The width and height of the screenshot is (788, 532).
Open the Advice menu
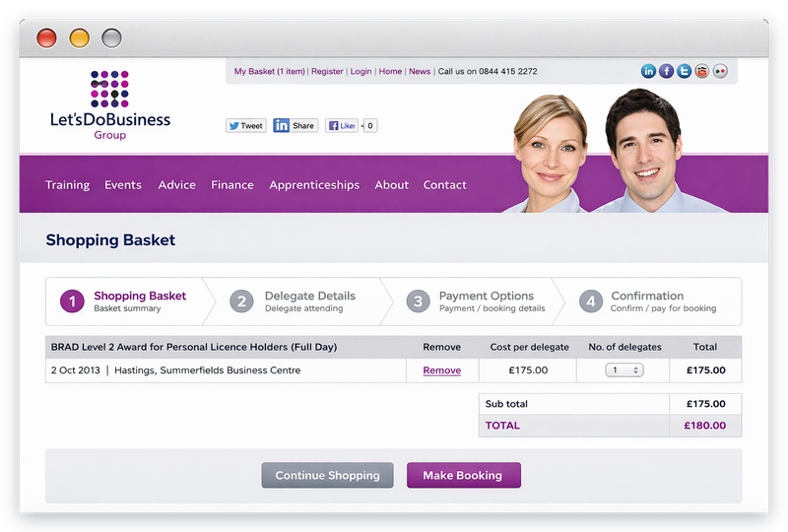point(177,185)
